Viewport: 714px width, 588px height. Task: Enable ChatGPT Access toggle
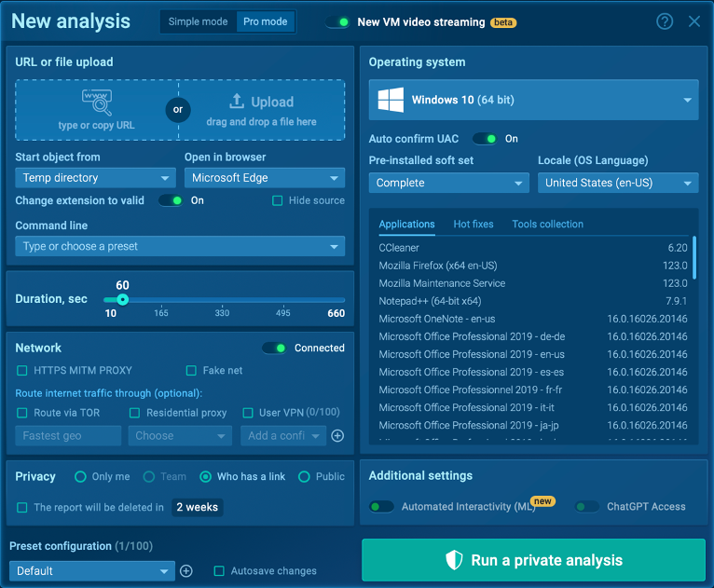click(x=587, y=507)
